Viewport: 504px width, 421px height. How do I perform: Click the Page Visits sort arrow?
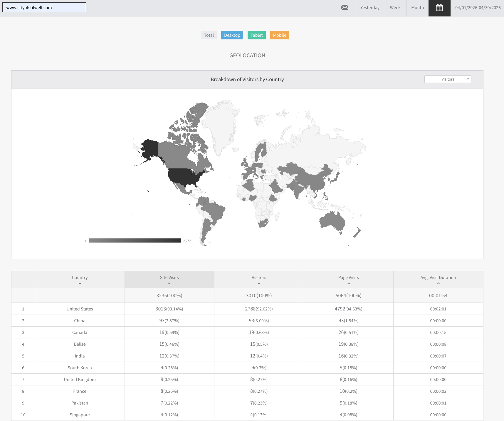[x=349, y=284]
